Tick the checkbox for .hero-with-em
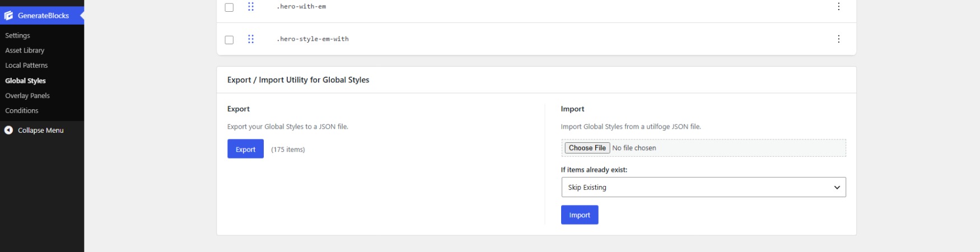 [x=229, y=7]
